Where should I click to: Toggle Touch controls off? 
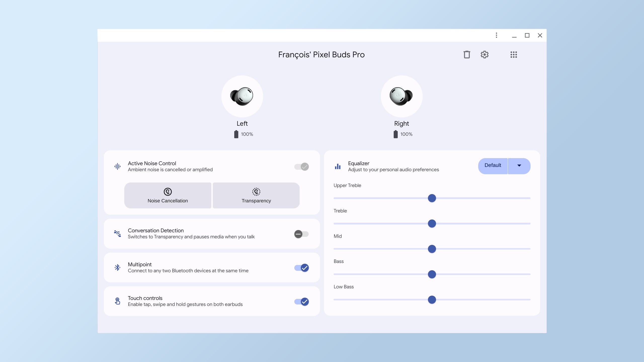pos(301,301)
